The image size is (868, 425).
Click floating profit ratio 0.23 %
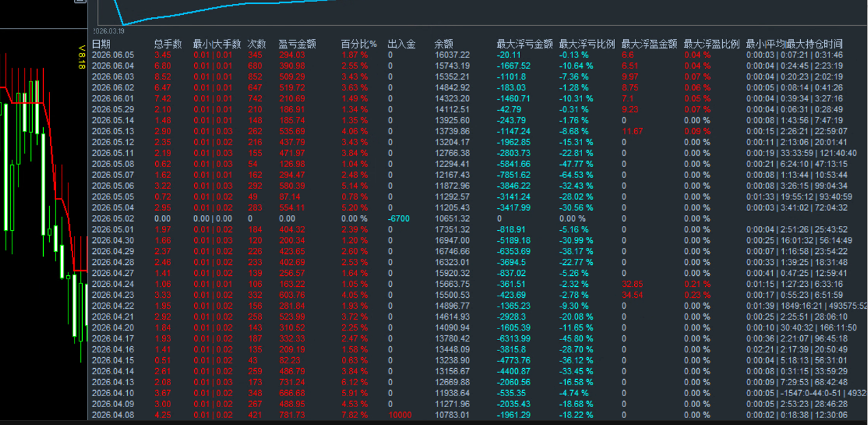(697, 295)
